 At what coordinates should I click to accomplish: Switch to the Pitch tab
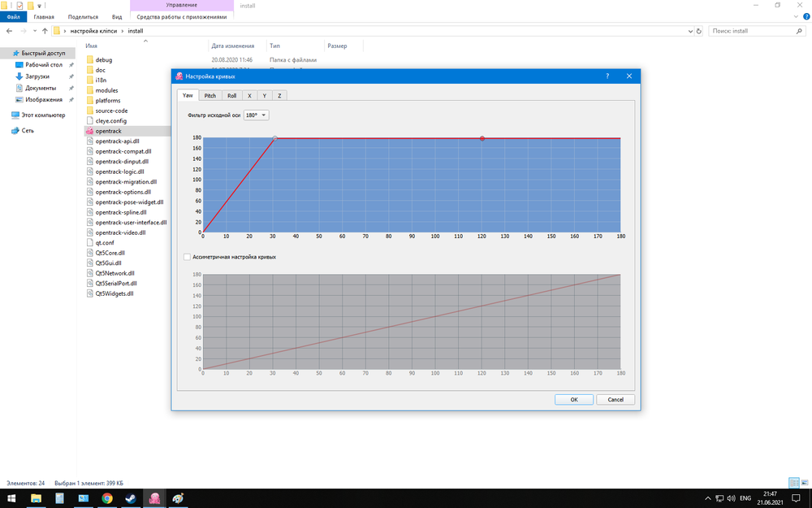[x=209, y=96]
